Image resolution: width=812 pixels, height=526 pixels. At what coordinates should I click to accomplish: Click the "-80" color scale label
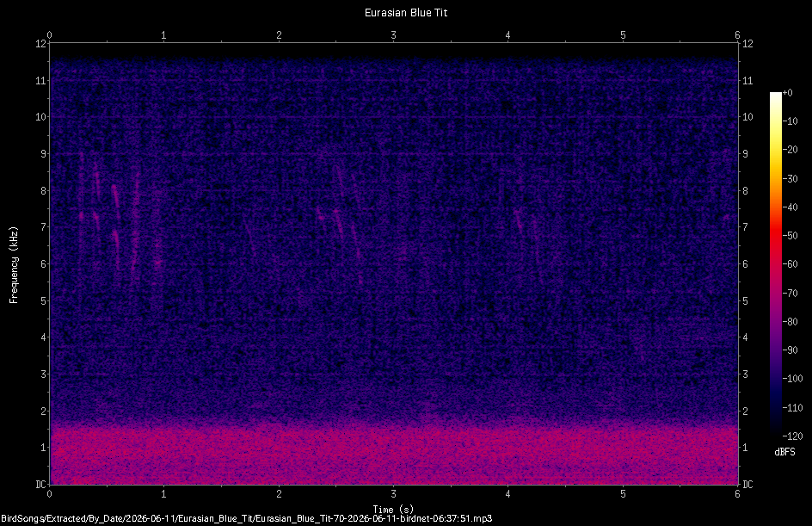click(790, 322)
